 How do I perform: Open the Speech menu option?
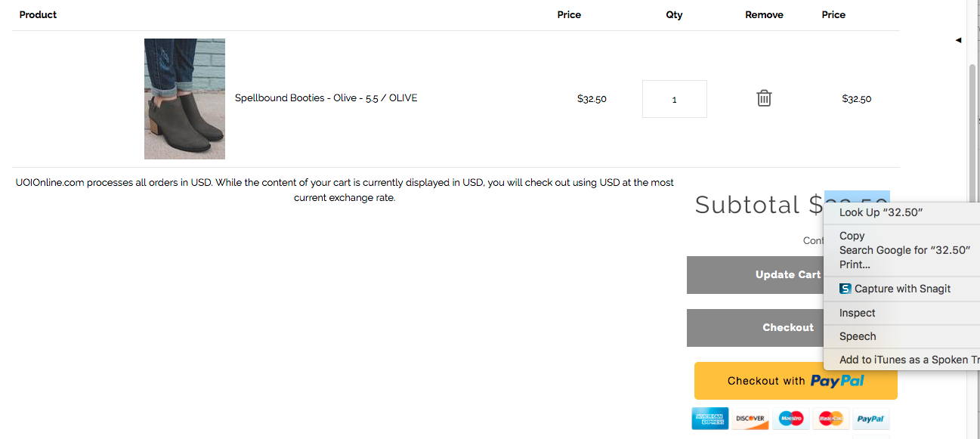click(857, 336)
